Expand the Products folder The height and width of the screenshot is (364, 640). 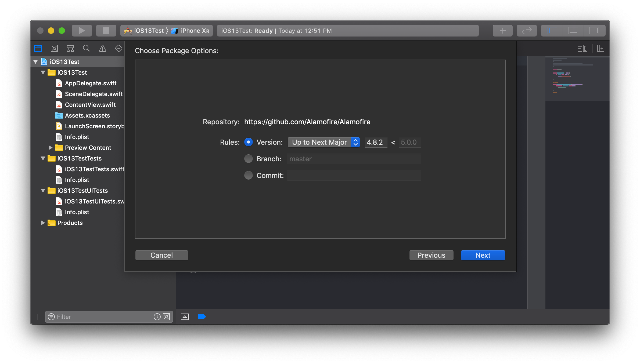pyautogui.click(x=43, y=223)
